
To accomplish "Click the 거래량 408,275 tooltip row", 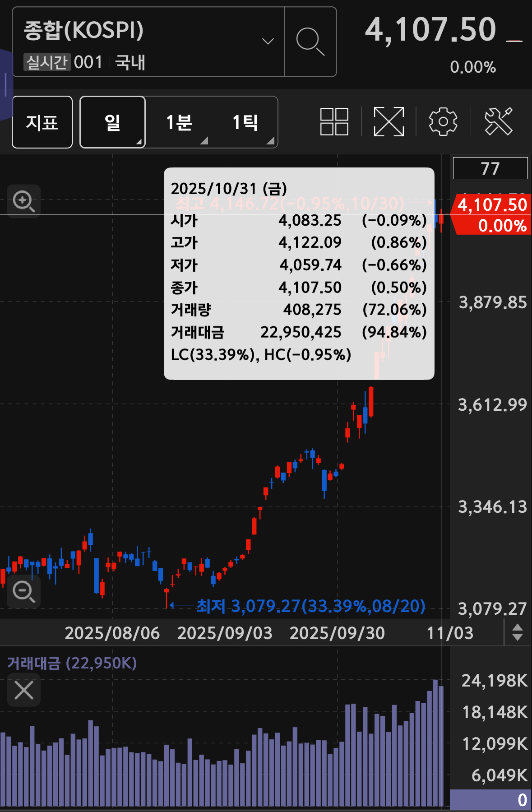I will click(x=299, y=310).
